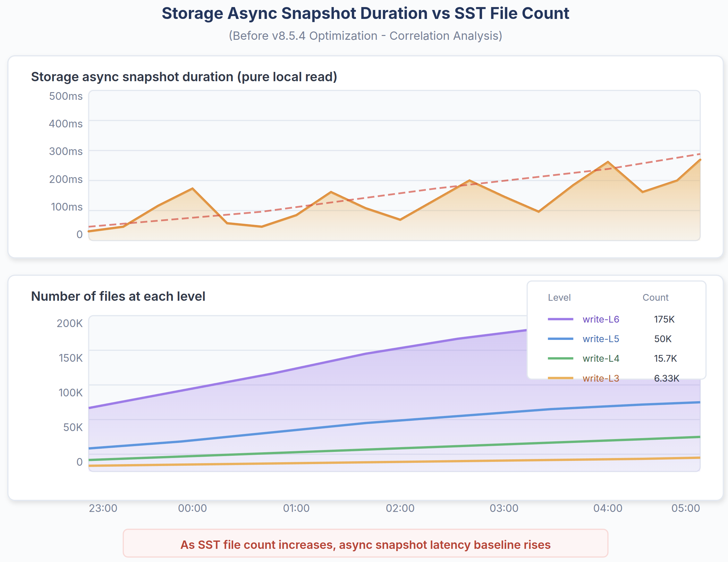
Task: Sort by the Count legend column header
Action: [655, 298]
